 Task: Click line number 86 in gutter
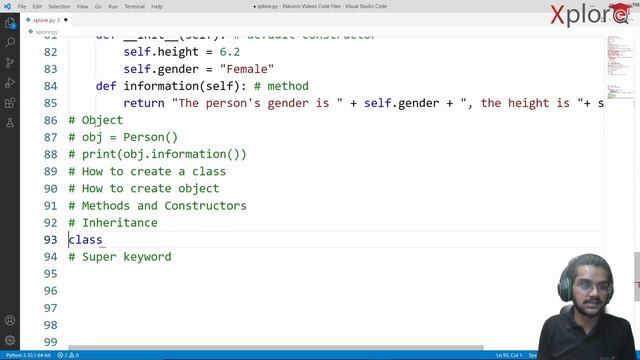[x=51, y=120]
